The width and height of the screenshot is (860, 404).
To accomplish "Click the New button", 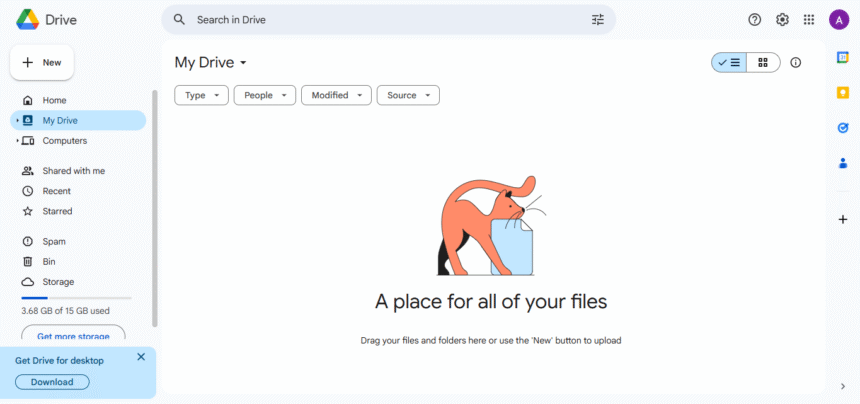I will (42, 62).
